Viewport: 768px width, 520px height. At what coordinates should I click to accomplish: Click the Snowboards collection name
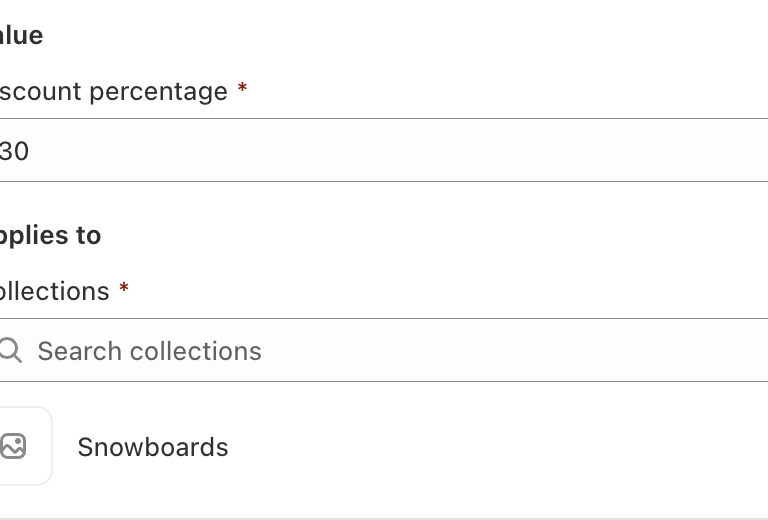(x=153, y=447)
